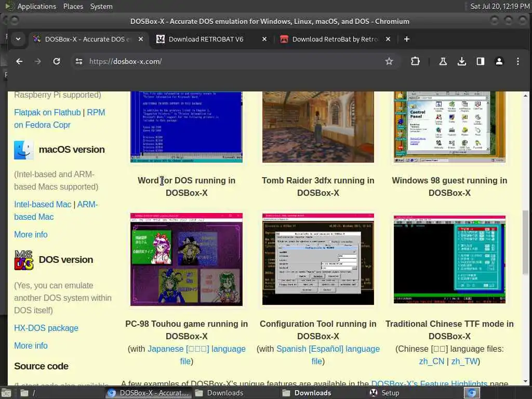Image resolution: width=532 pixels, height=399 pixels.
Task: Open ARM-based Mac download link
Action: [56, 211]
